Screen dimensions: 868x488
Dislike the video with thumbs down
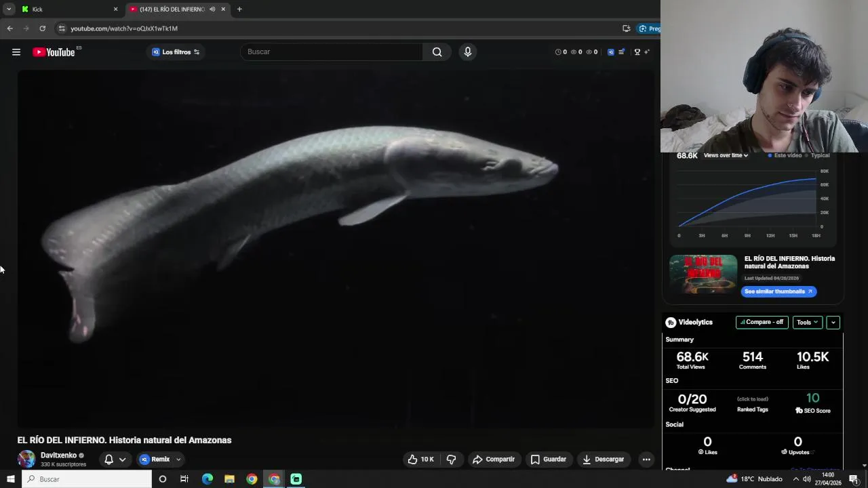pyautogui.click(x=452, y=460)
